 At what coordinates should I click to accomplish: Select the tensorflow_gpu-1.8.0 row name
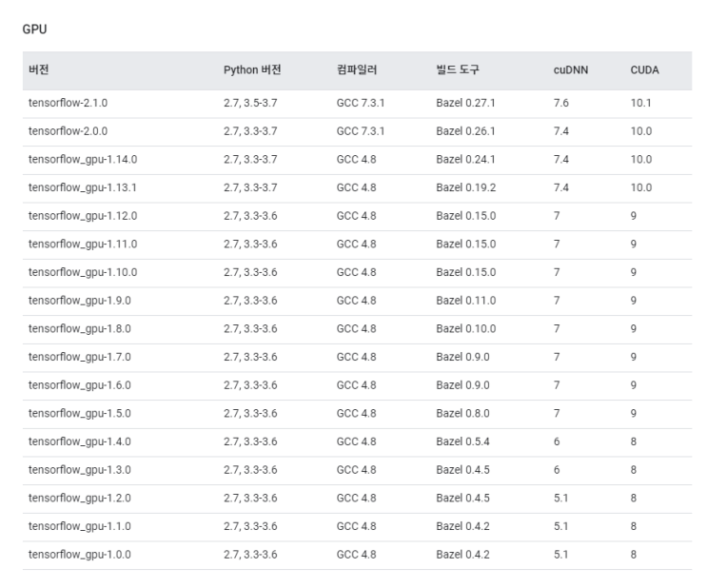(x=80, y=328)
